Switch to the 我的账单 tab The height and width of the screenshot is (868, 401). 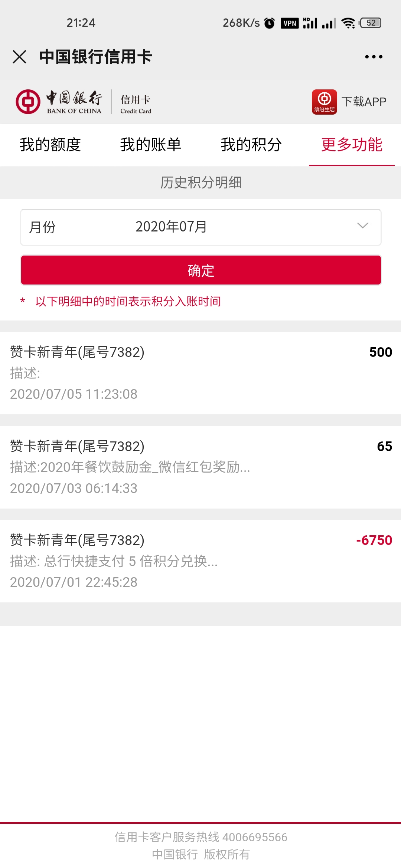(x=150, y=145)
